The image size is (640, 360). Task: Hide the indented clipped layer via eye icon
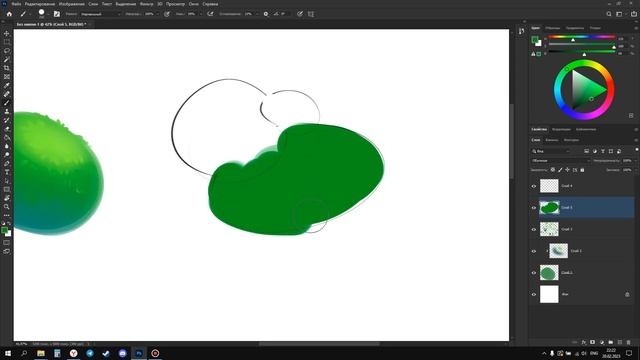[534, 251]
